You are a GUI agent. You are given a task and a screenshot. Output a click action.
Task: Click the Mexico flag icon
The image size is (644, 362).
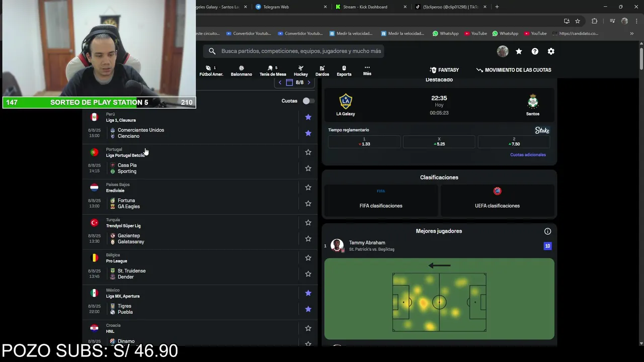94,293
